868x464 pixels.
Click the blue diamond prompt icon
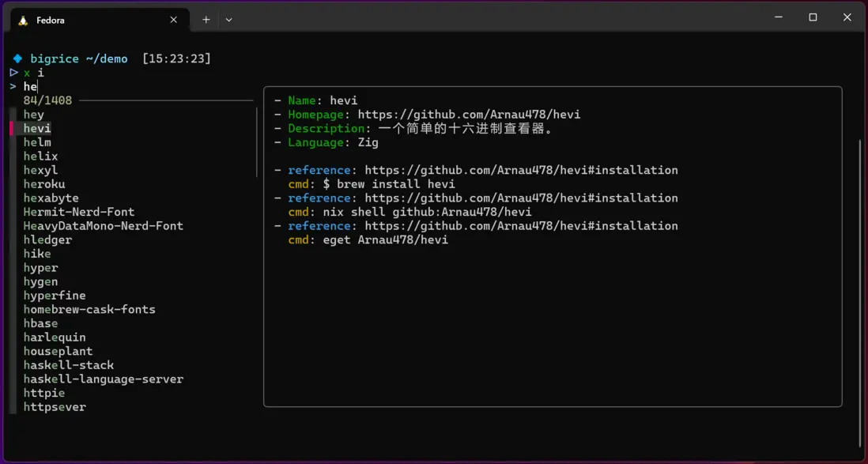coord(17,58)
